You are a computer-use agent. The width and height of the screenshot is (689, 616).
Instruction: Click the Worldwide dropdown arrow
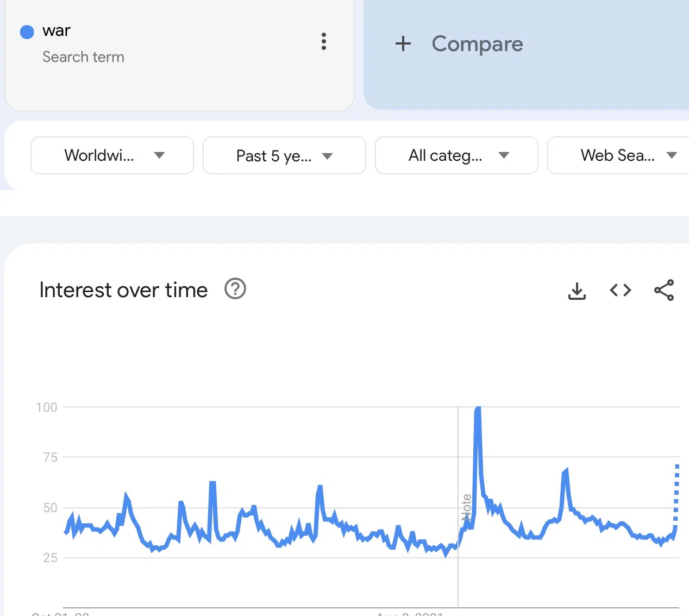[159, 155]
